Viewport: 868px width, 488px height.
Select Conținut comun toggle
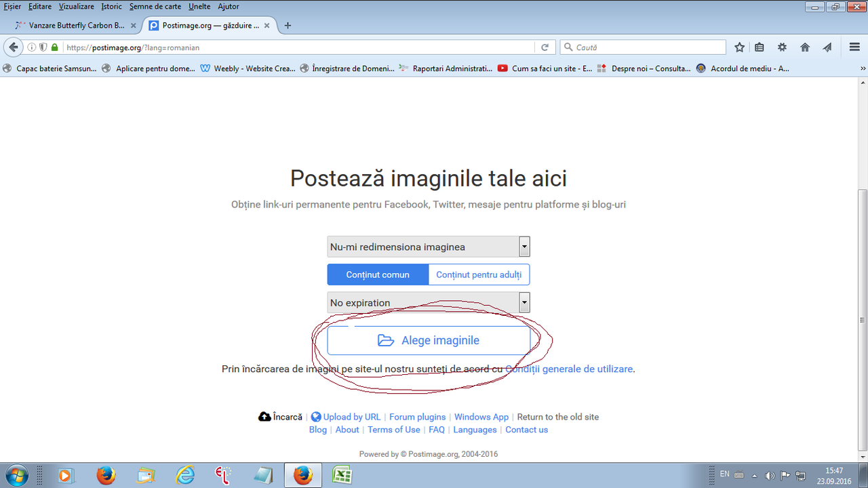[x=378, y=274]
